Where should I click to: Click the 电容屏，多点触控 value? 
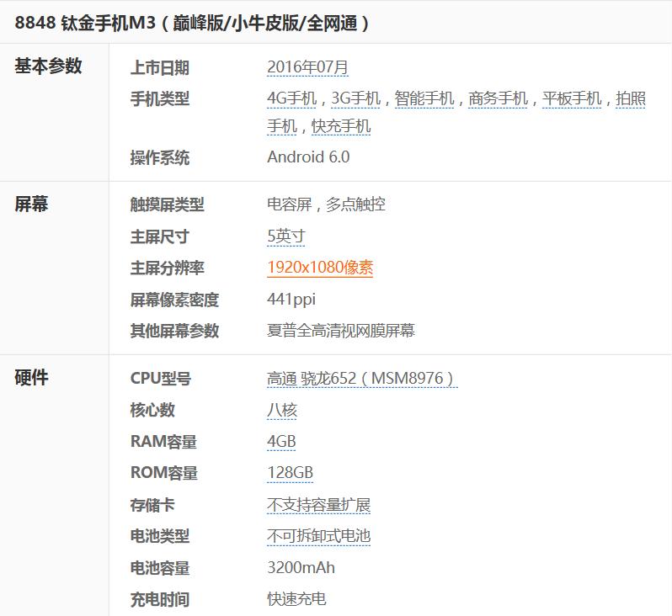coord(326,204)
